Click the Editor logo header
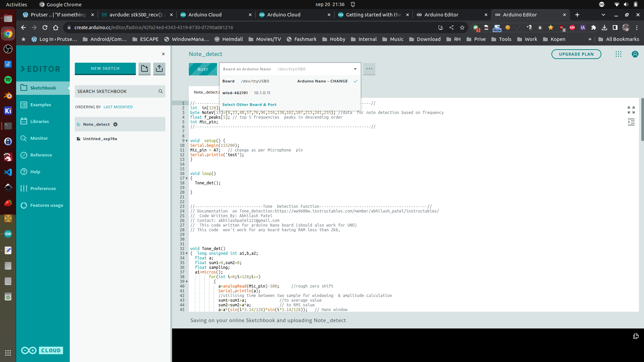 click(x=41, y=69)
